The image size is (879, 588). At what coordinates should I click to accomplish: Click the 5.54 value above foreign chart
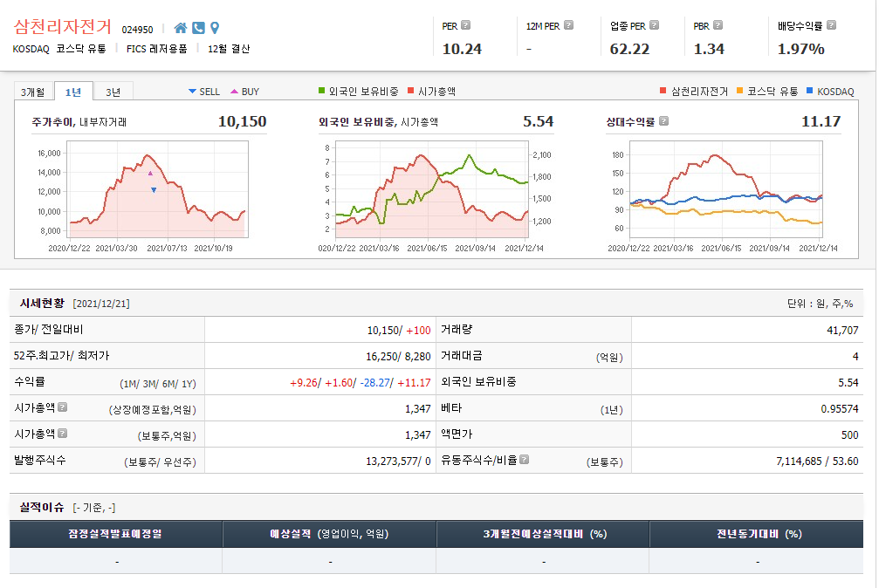539,121
